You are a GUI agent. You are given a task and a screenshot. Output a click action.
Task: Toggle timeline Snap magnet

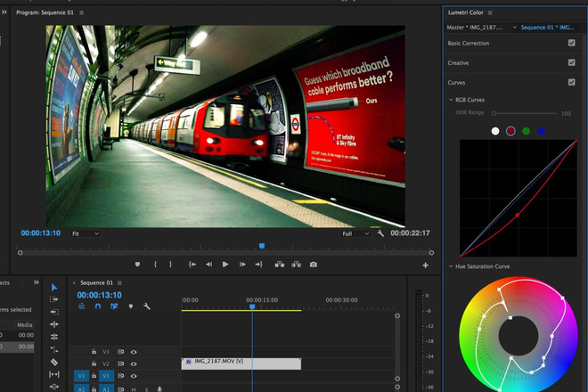pyautogui.click(x=98, y=306)
